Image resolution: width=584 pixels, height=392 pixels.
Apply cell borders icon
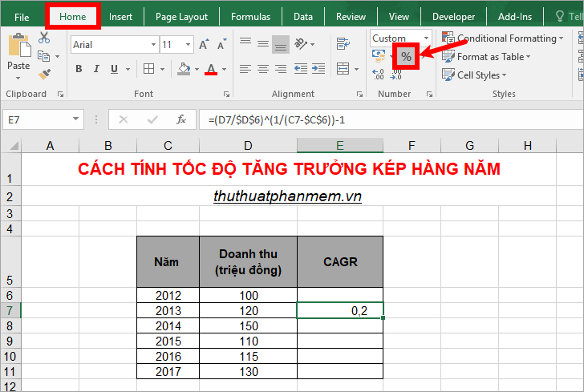pyautogui.click(x=148, y=69)
